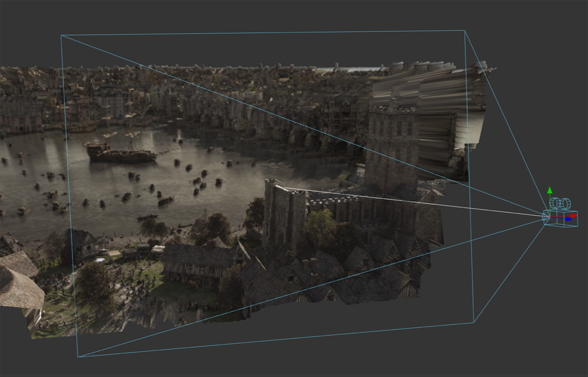The width and height of the screenshot is (588, 377).
Task: Click the green Y-axis gizmo arrow
Action: 550,190
